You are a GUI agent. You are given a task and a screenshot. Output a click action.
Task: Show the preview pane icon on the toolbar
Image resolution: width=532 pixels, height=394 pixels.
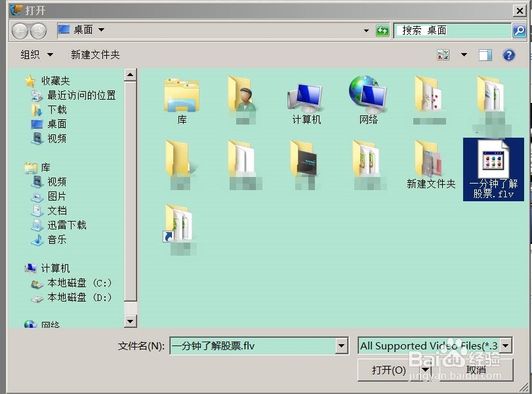click(485, 54)
